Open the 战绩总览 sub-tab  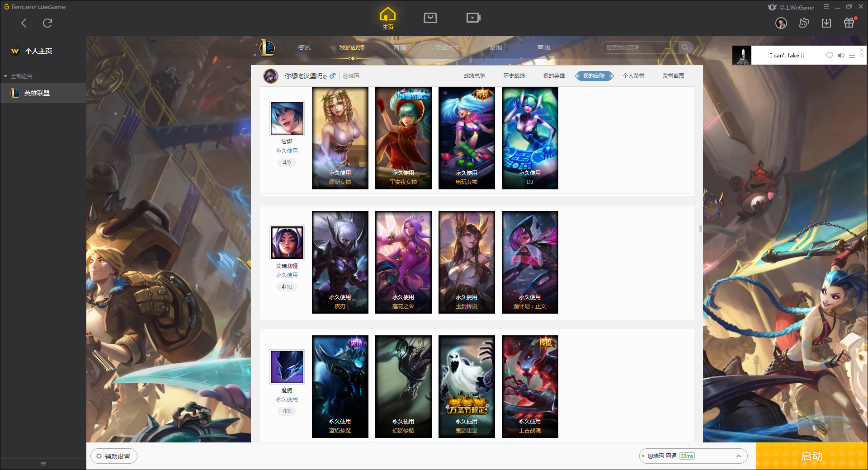pos(474,76)
